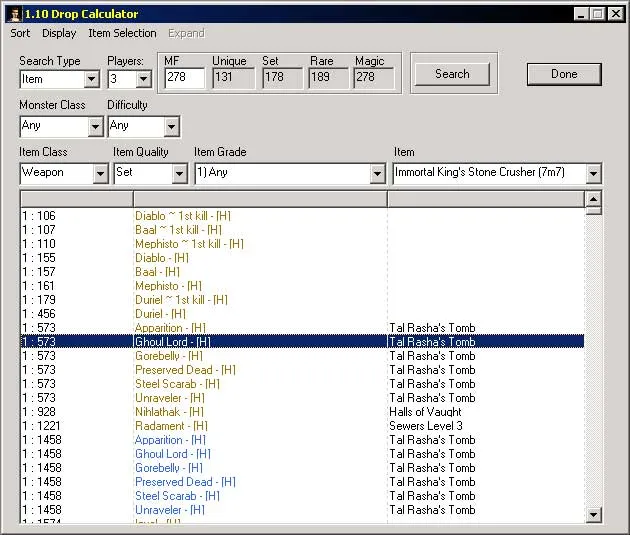The height and width of the screenshot is (535, 630).
Task: Expand the Item Grade dropdown
Action: tap(377, 173)
